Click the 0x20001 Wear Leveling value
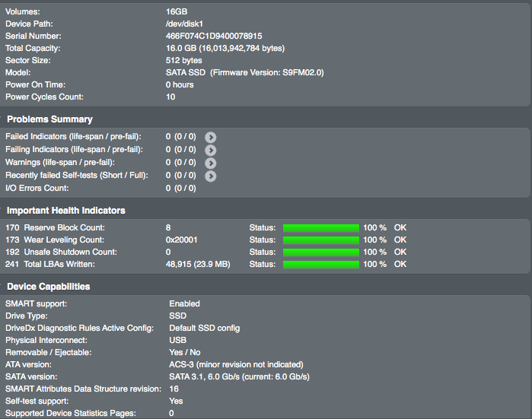The height and width of the screenshot is (419, 532). pyautogui.click(x=183, y=240)
